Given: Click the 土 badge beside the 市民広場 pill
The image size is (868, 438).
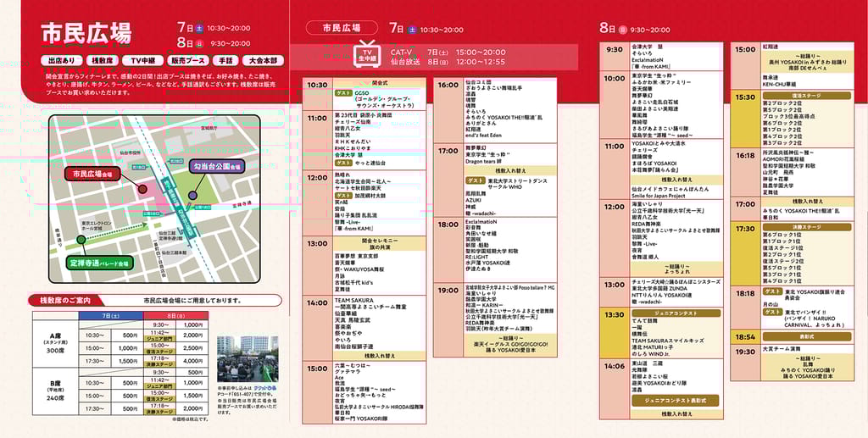Looking at the screenshot, I should tap(412, 30).
